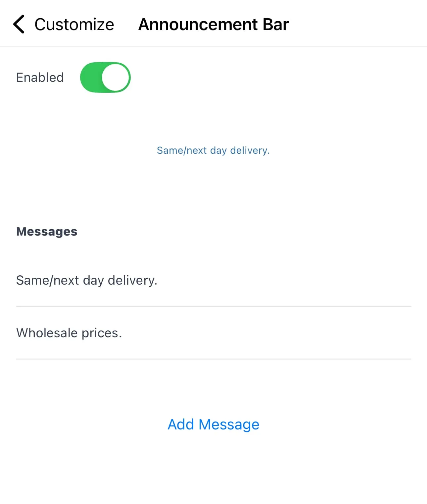Click the word "Message" in Add Message link
This screenshot has height=504, width=427.
click(229, 424)
